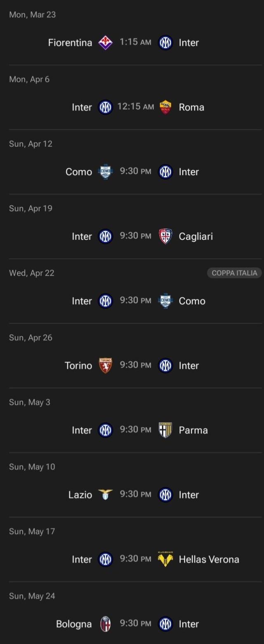Click Como crest in Coppa Italia match

coord(165,301)
